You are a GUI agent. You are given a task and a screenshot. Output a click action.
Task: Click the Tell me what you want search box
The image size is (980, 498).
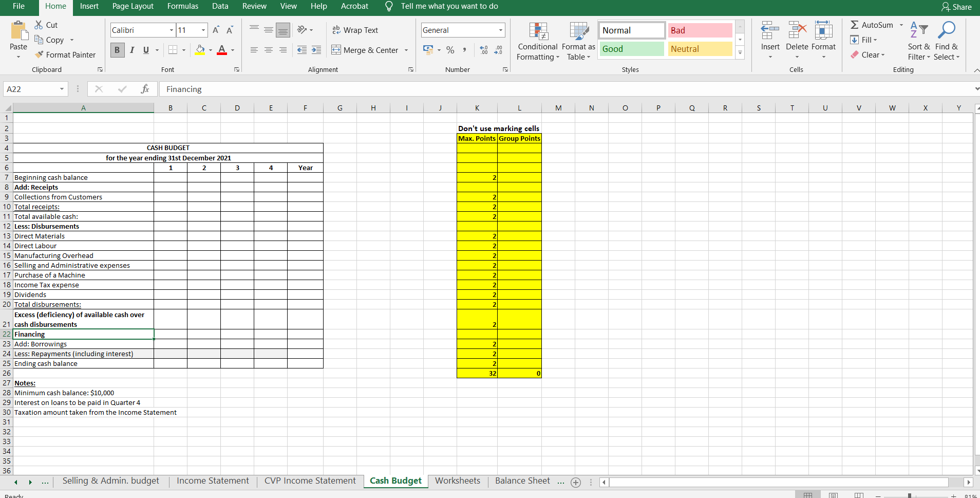(449, 6)
